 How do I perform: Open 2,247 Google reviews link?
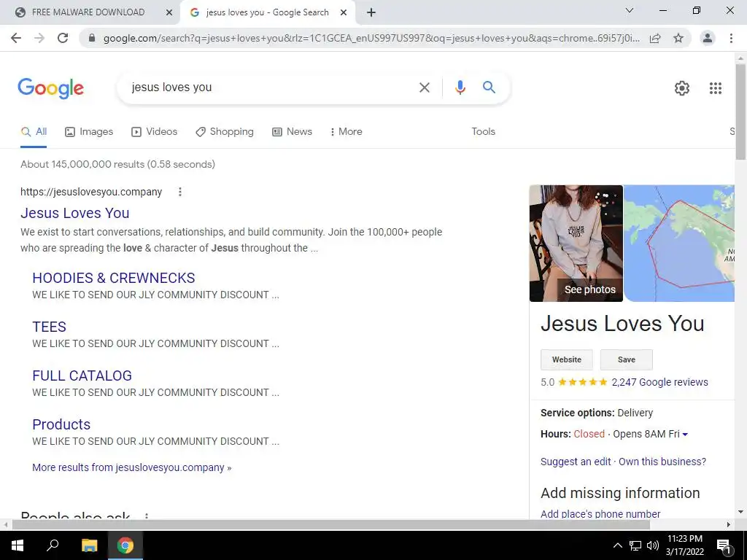(659, 382)
